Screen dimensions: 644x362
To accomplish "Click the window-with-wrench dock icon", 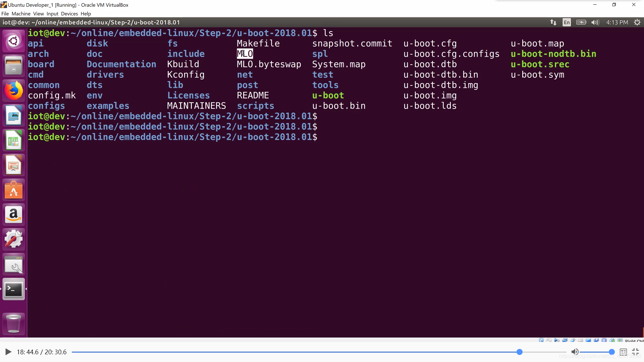I will click(x=13, y=264).
